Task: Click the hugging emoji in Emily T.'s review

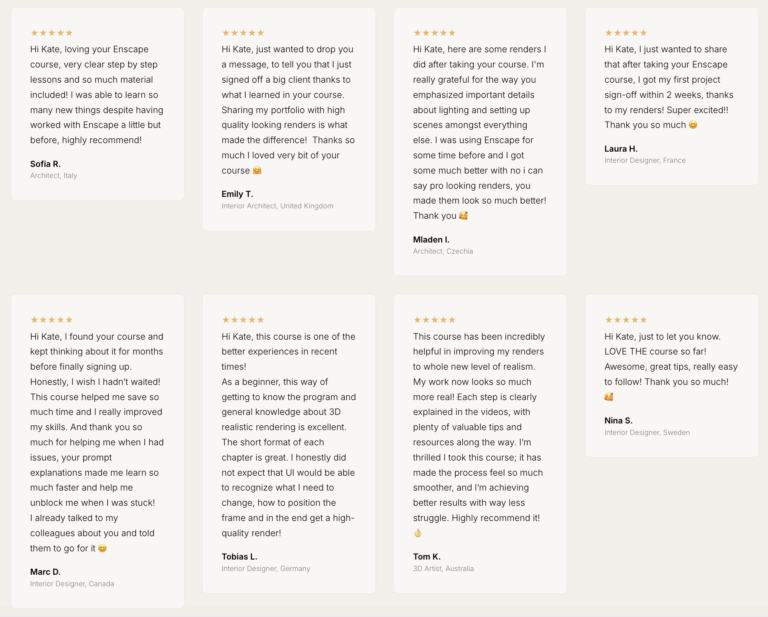Action: [257, 170]
